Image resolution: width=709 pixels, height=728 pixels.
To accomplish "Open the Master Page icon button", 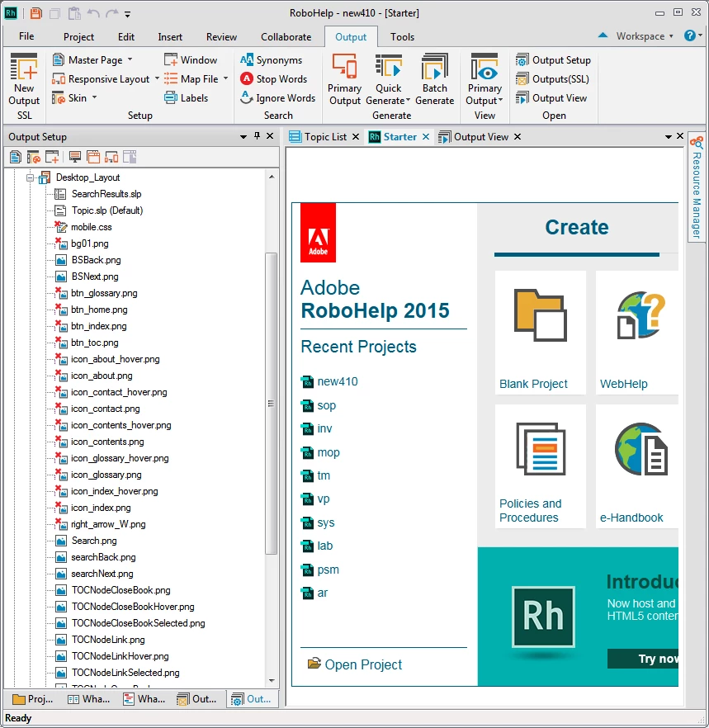I will [59, 60].
